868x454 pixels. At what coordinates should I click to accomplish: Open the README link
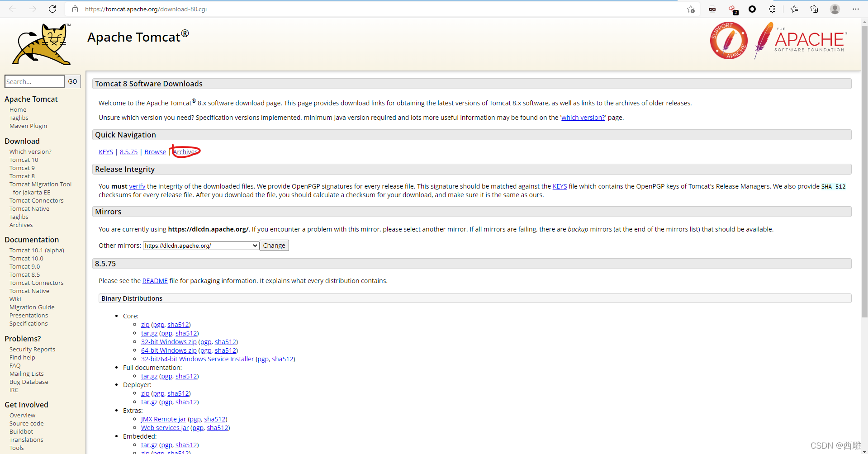click(x=155, y=281)
